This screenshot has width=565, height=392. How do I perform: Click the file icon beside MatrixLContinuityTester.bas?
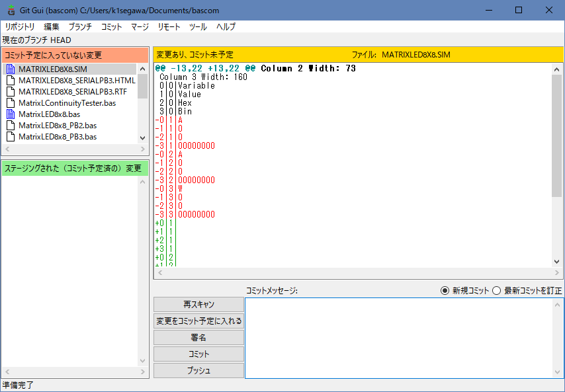tap(11, 103)
